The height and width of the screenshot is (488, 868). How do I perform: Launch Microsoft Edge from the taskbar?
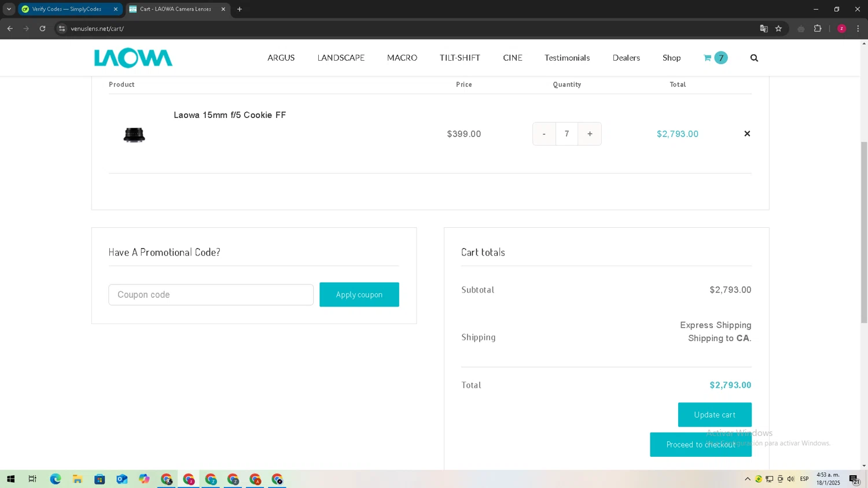[56, 479]
